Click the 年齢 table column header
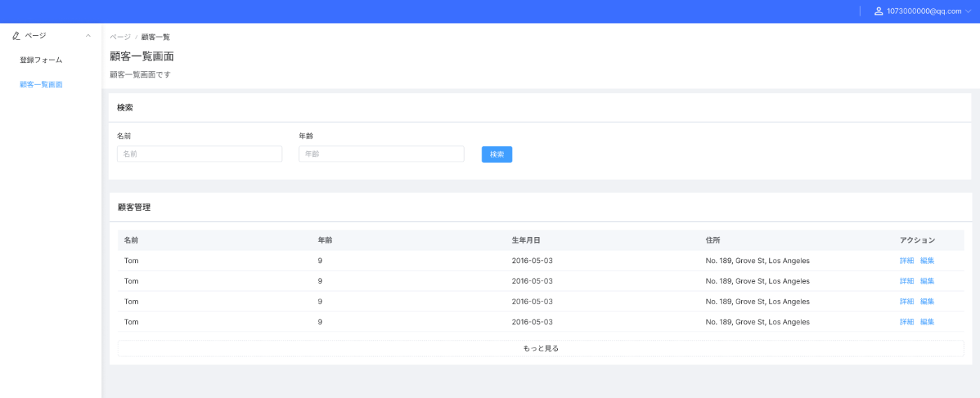Viewport: 980px width, 398px height. 325,240
